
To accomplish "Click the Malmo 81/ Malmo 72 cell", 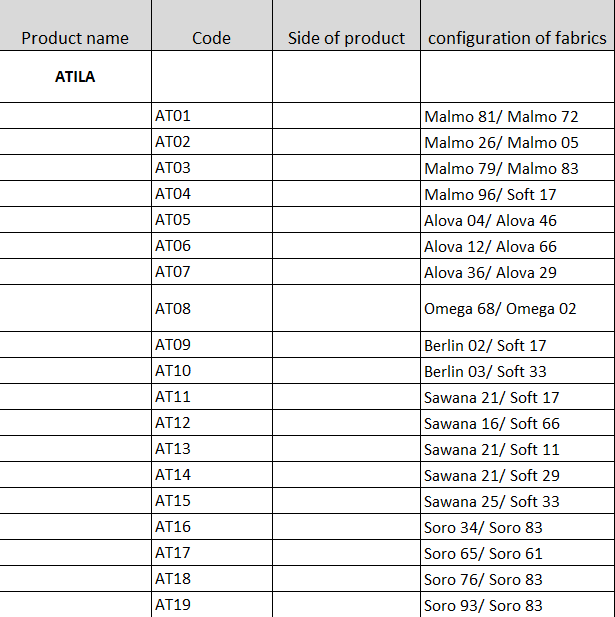I will click(x=517, y=117).
